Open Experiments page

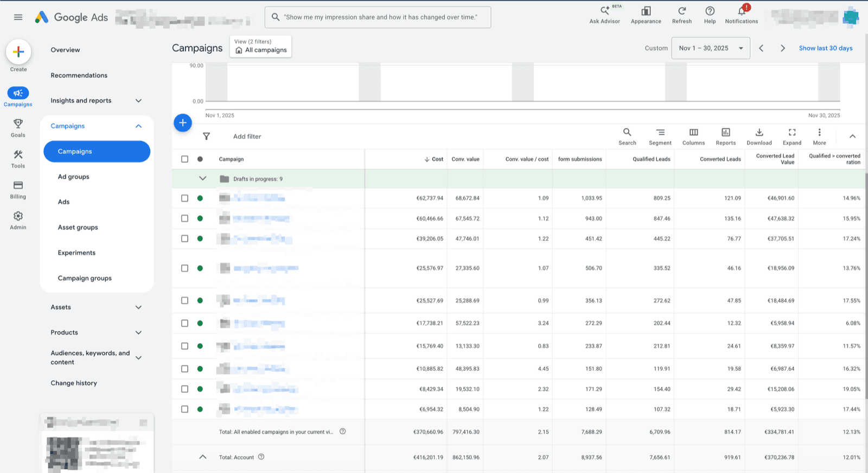76,253
